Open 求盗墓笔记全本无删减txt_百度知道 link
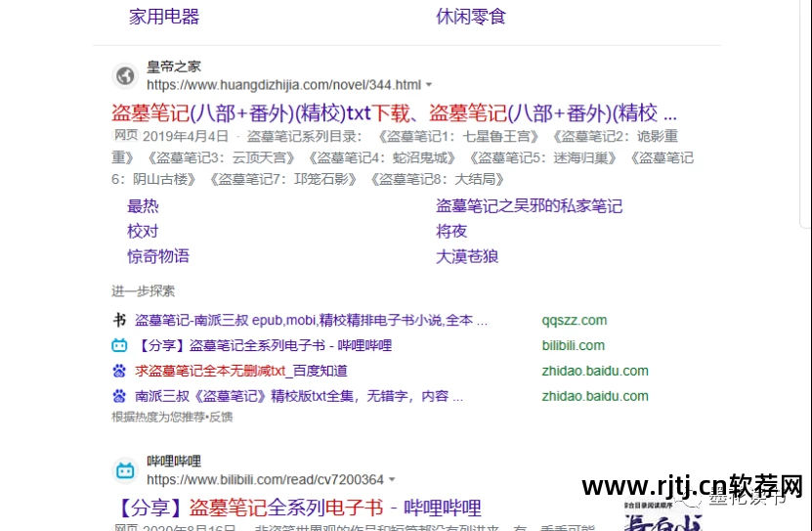This screenshot has height=531, width=812. pyautogui.click(x=240, y=371)
